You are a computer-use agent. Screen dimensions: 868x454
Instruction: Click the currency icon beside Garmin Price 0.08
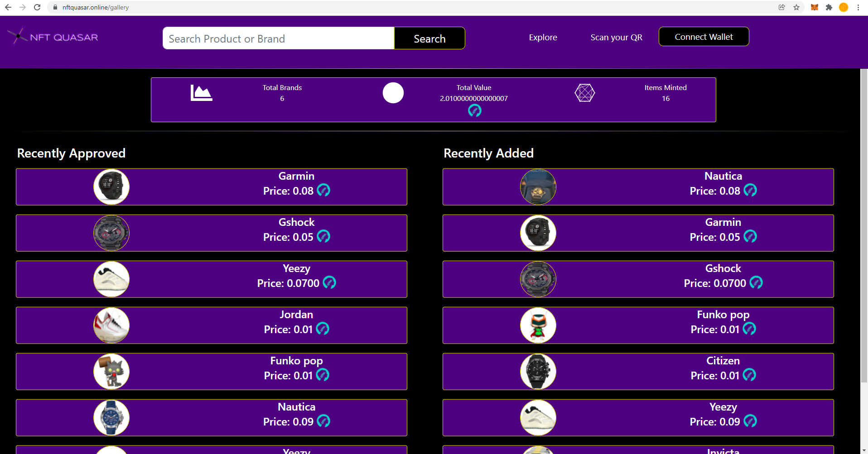point(323,190)
